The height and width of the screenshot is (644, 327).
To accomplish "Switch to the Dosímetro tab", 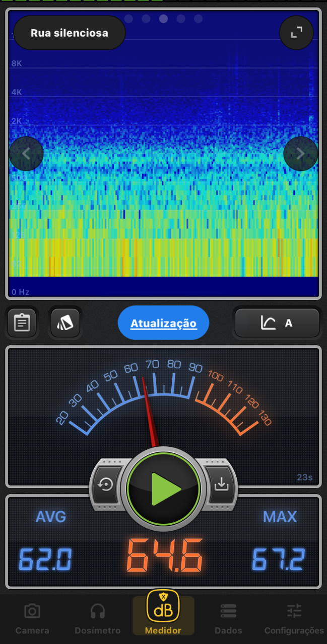I will [98, 619].
